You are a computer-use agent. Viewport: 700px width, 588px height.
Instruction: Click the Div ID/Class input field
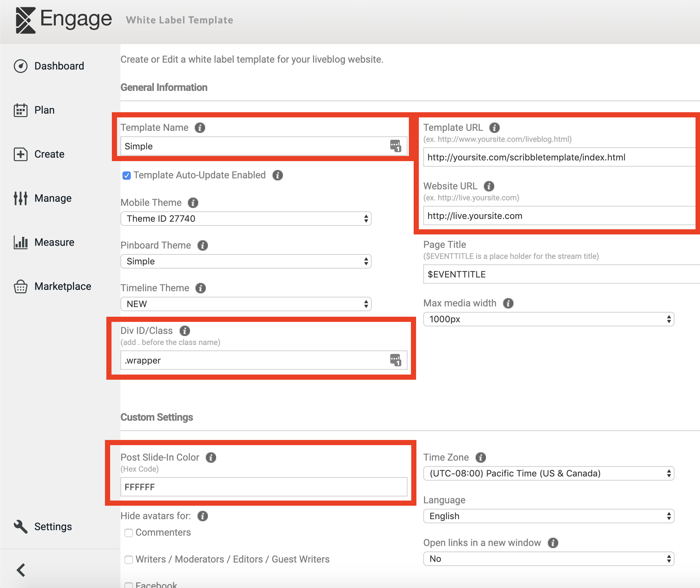264,360
